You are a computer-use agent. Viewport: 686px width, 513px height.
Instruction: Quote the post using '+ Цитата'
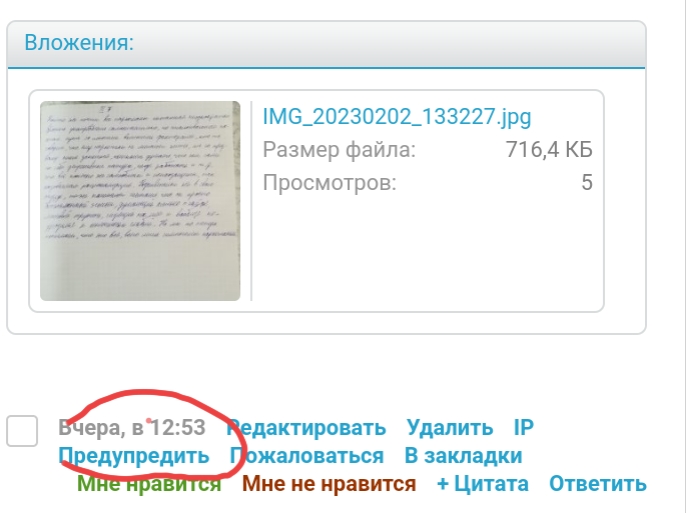(x=482, y=484)
